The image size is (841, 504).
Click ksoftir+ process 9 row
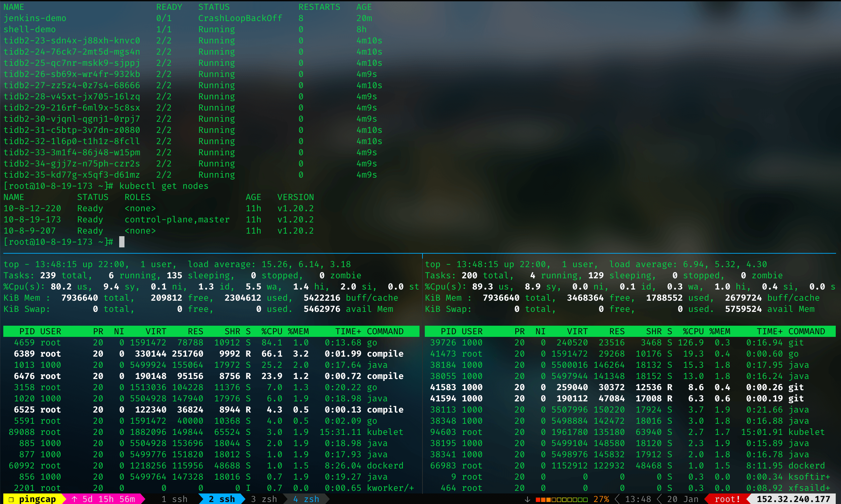(x=630, y=476)
